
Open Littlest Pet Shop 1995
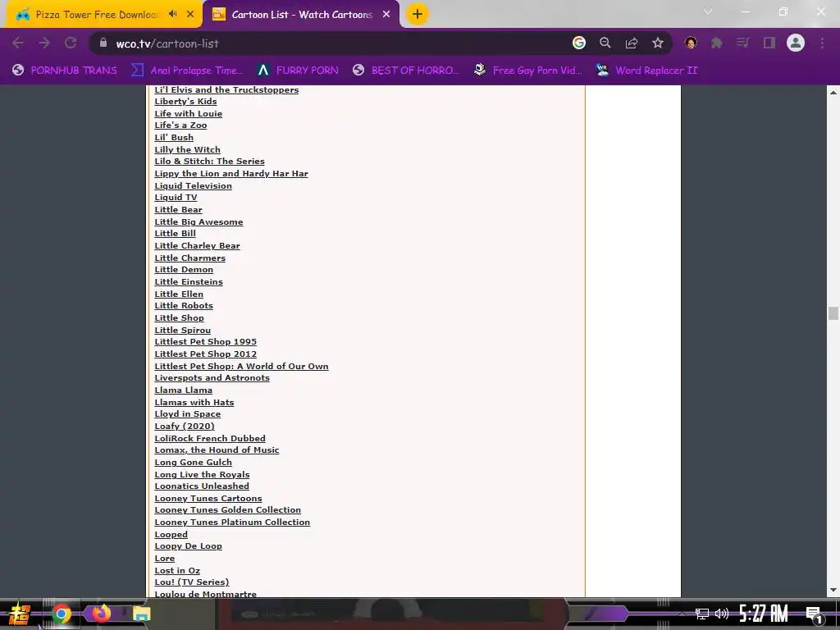pyautogui.click(x=206, y=342)
